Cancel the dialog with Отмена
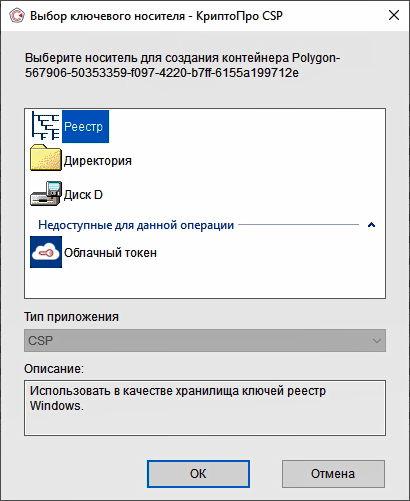This screenshot has width=410, height=501. [x=333, y=474]
